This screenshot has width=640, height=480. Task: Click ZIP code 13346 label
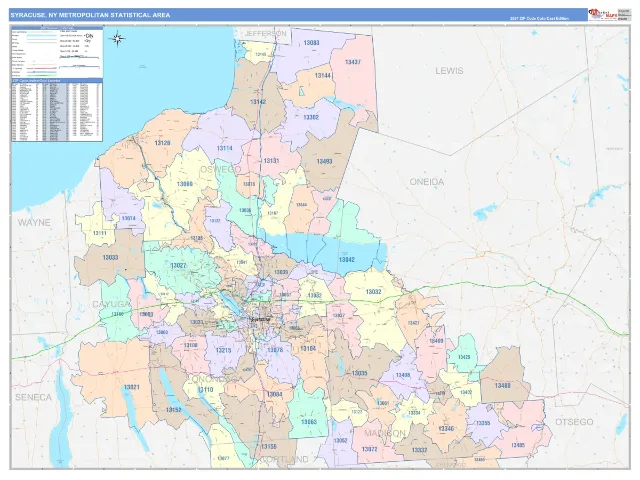(446, 429)
